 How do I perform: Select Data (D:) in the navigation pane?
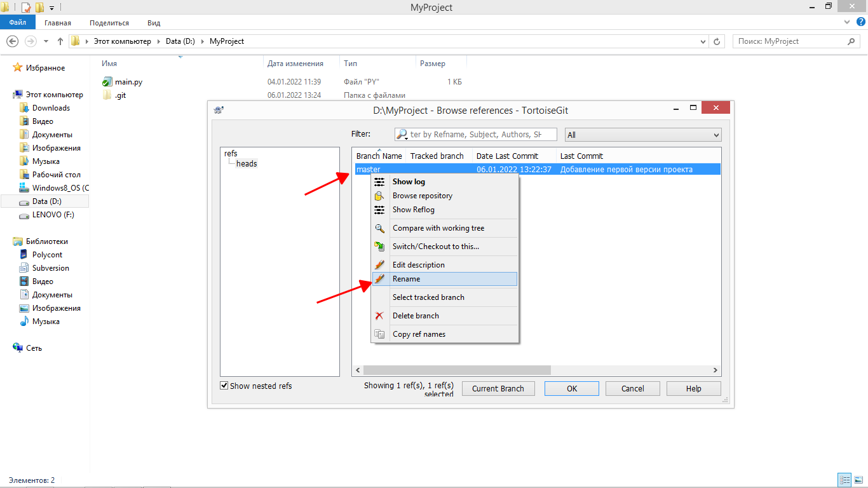tap(46, 201)
